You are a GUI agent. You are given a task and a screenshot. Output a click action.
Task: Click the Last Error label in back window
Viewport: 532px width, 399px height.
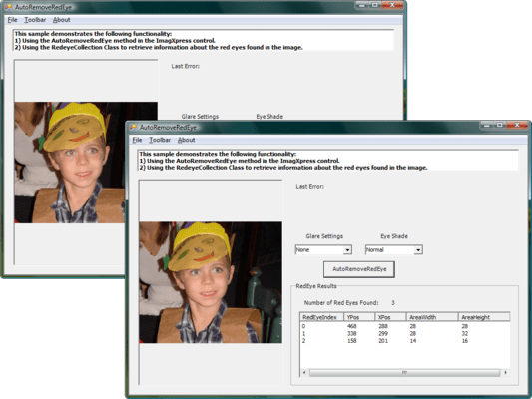click(185, 66)
